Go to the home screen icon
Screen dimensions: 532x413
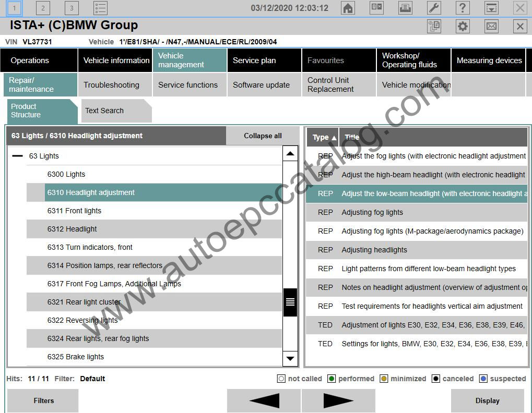pos(348,8)
